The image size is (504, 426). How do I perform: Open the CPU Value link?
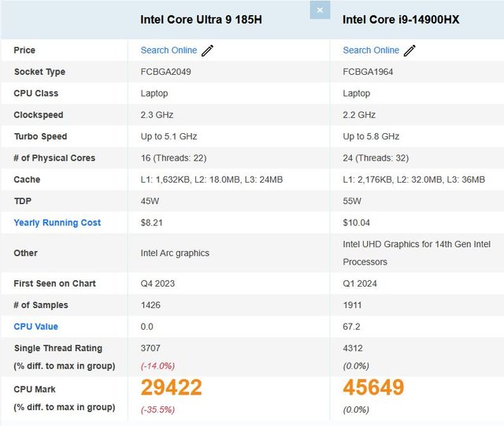35,327
